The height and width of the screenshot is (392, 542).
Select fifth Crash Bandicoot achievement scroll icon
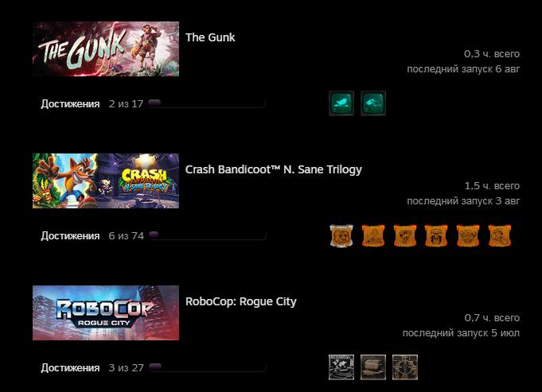(x=468, y=235)
